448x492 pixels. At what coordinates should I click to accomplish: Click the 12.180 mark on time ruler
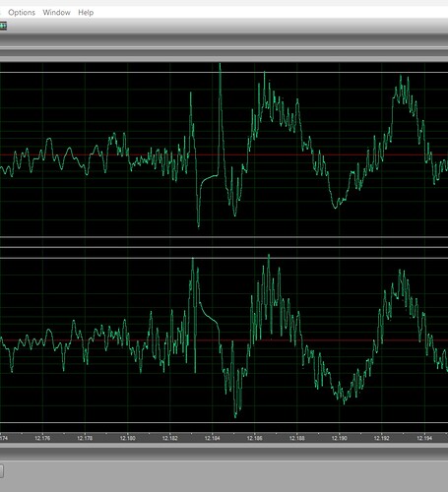click(x=127, y=438)
